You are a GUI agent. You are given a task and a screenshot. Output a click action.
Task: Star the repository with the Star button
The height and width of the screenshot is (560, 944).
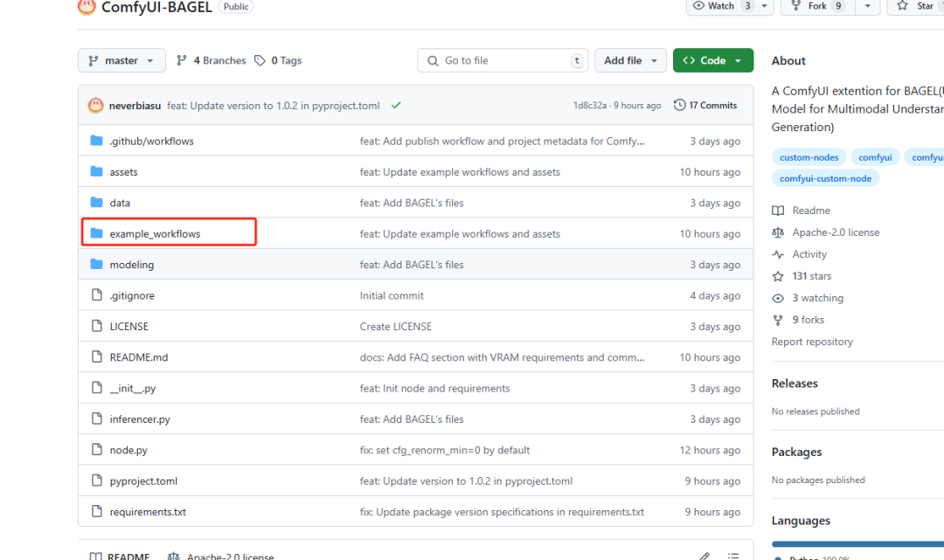(915, 6)
